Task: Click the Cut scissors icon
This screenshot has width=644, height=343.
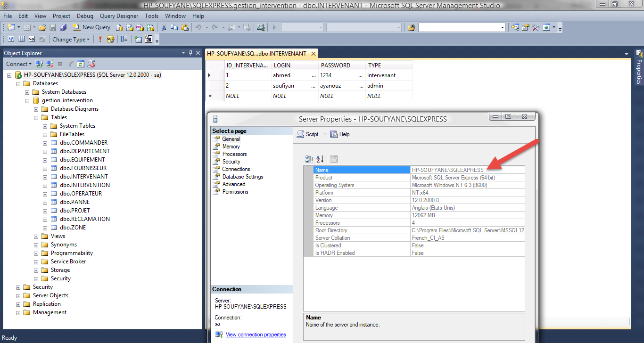Action: coord(164,27)
